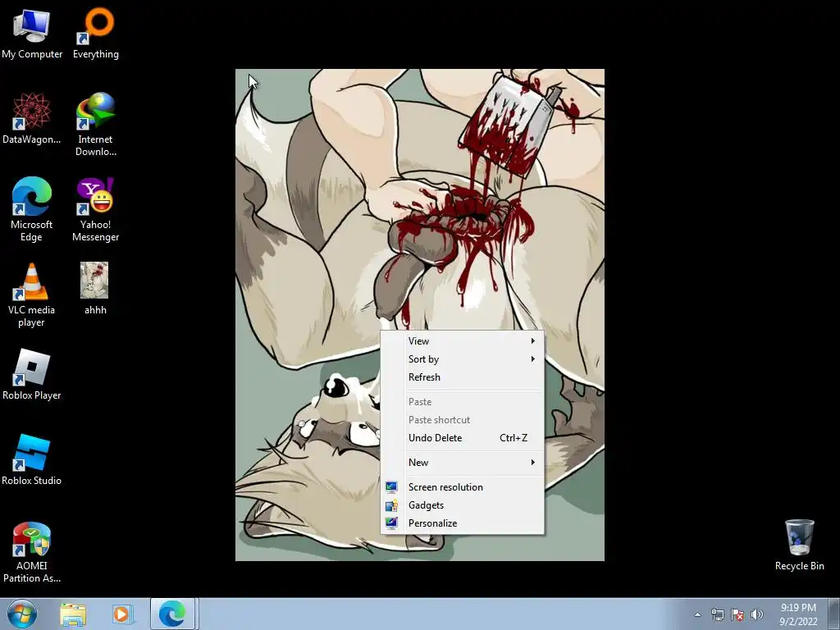Image resolution: width=840 pixels, height=630 pixels.
Task: Launch Windows Media Player from taskbar
Action: point(122,614)
